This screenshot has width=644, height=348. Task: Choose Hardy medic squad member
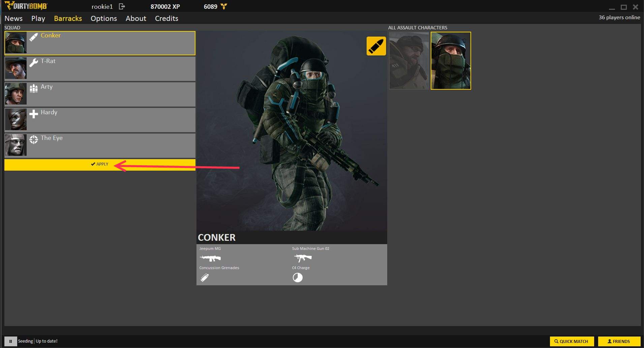click(x=100, y=120)
